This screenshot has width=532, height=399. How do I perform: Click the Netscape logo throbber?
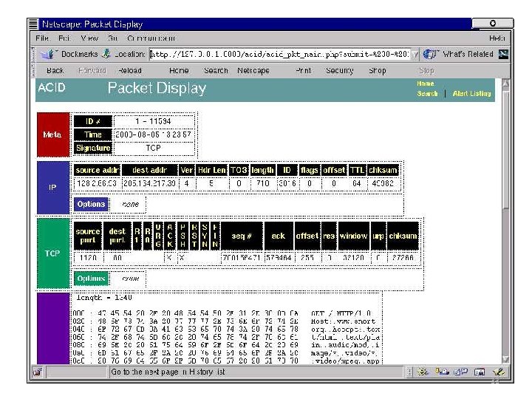tap(503, 54)
